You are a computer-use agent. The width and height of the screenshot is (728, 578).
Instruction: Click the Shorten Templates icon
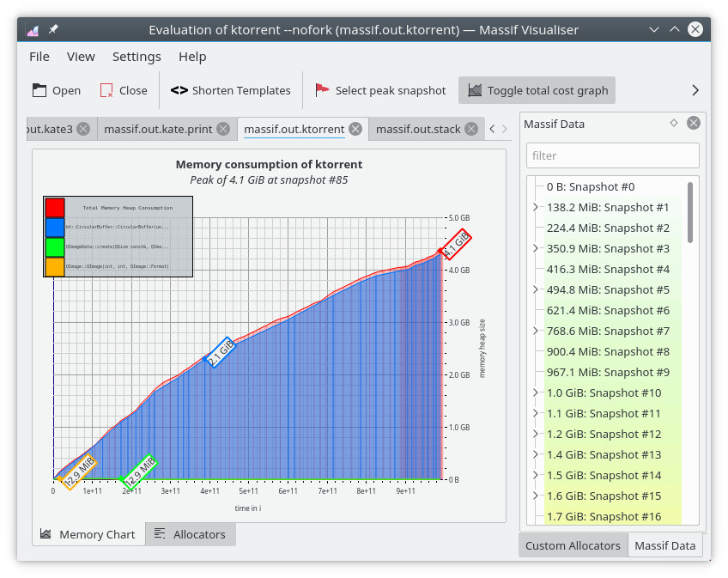[179, 90]
